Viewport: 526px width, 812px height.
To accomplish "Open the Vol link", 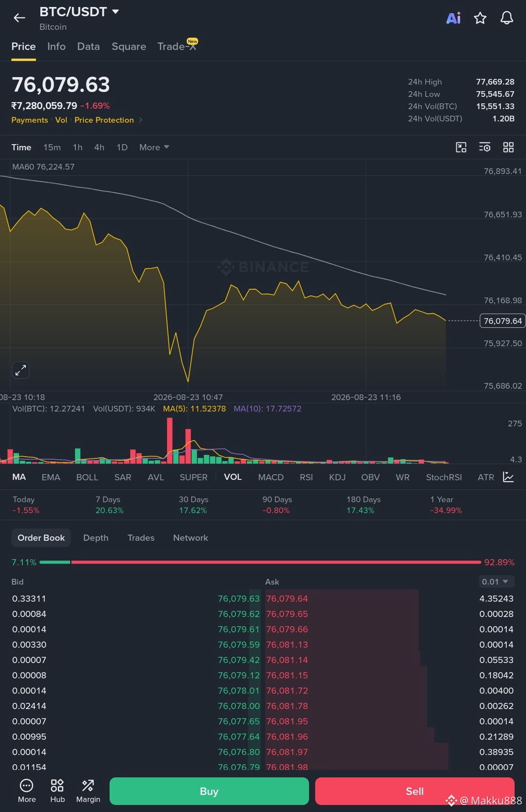I will (61, 120).
